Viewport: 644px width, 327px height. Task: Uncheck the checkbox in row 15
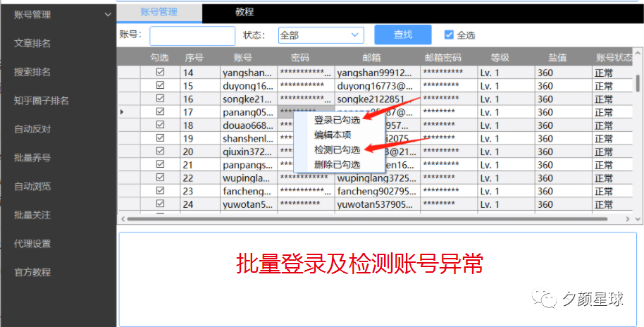(161, 85)
